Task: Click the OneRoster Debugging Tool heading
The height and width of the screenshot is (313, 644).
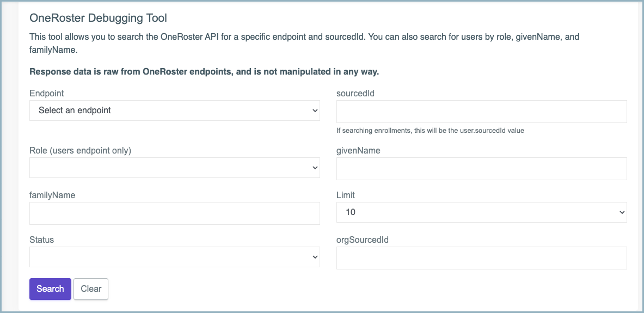Action: pyautogui.click(x=98, y=18)
